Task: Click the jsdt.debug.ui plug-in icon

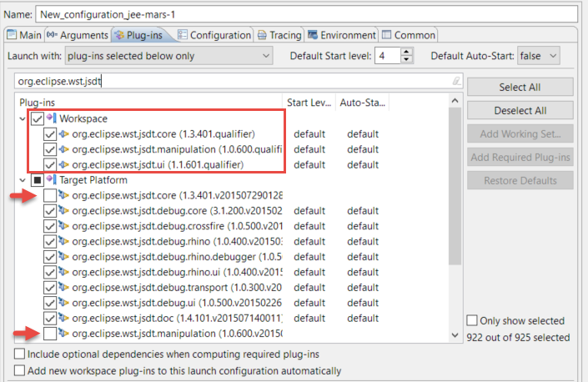Action: click(64, 303)
